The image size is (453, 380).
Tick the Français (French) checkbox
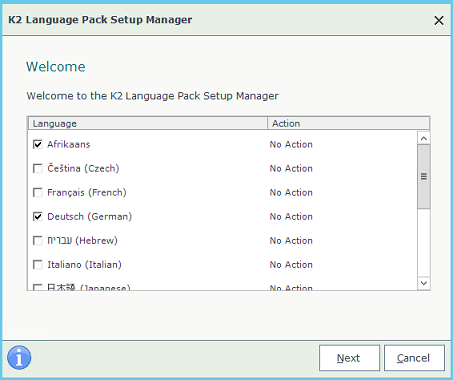[38, 192]
